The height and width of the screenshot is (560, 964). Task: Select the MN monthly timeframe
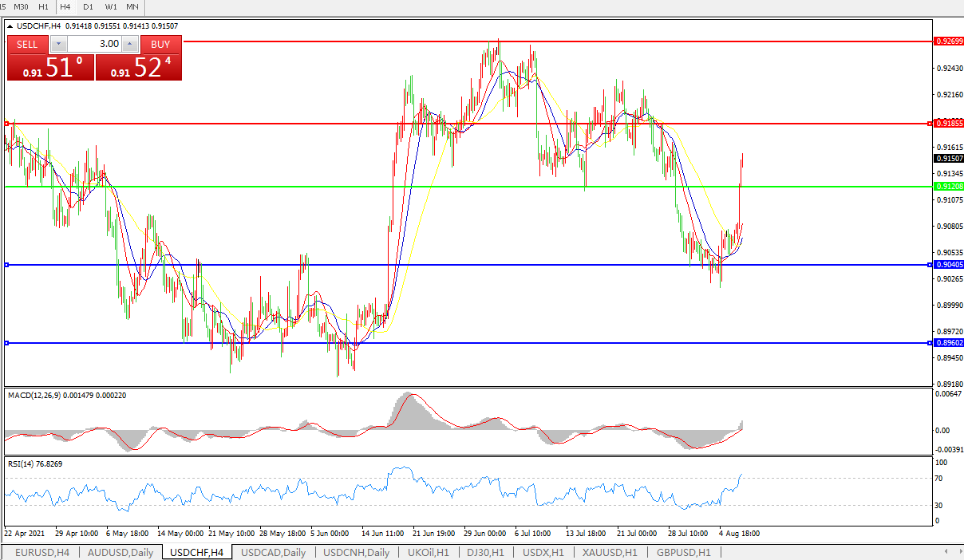(x=132, y=6)
